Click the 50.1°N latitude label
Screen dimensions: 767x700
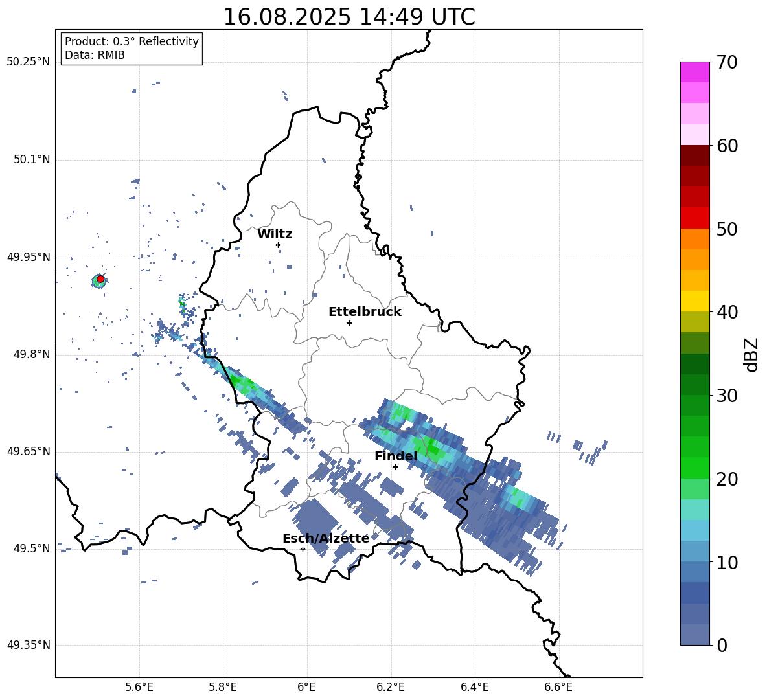32,160
